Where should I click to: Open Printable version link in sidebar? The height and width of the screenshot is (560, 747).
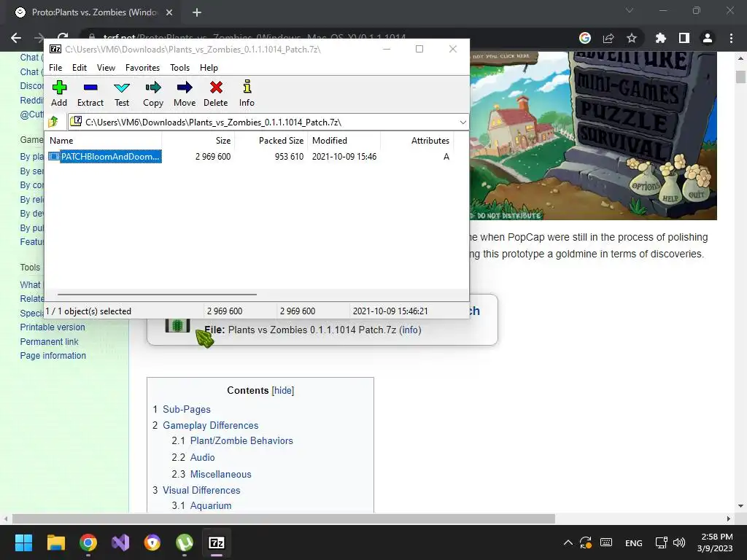(x=53, y=327)
